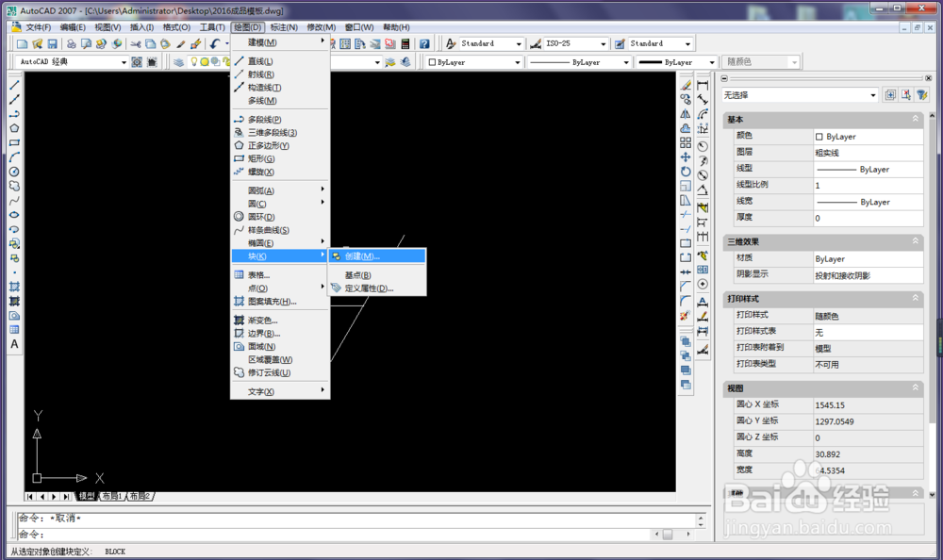The width and height of the screenshot is (943, 560).
Task: Open the Layer Properties Manager icon
Action: tap(178, 62)
